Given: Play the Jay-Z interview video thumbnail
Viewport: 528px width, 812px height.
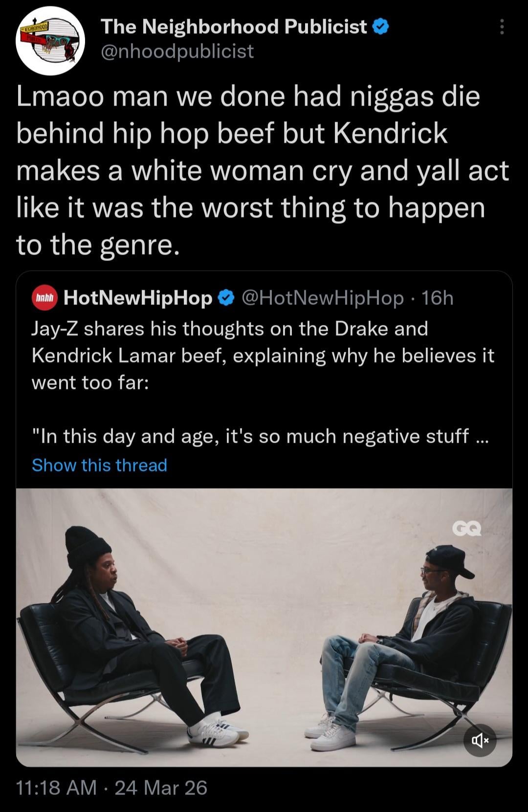Looking at the screenshot, I should click(x=264, y=627).
